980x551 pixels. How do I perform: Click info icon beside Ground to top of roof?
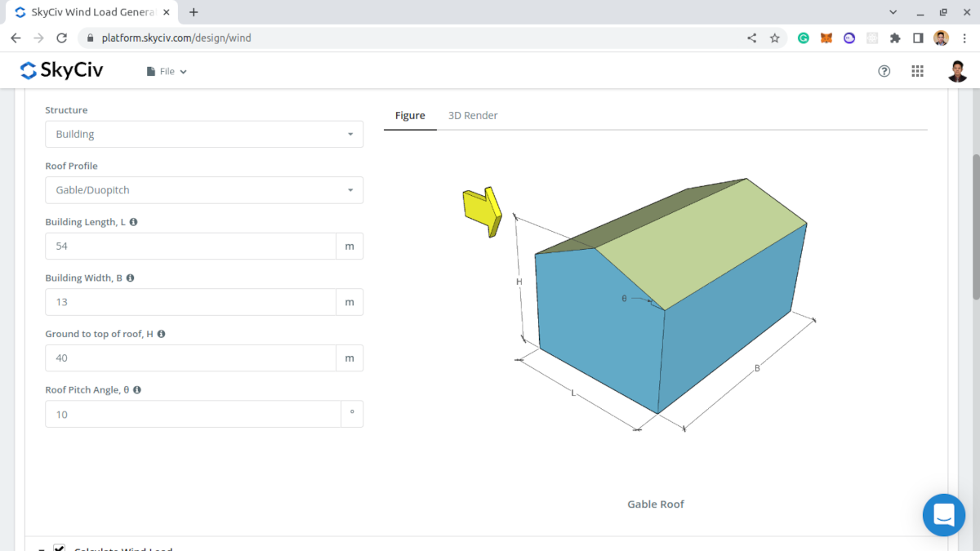[x=161, y=334]
